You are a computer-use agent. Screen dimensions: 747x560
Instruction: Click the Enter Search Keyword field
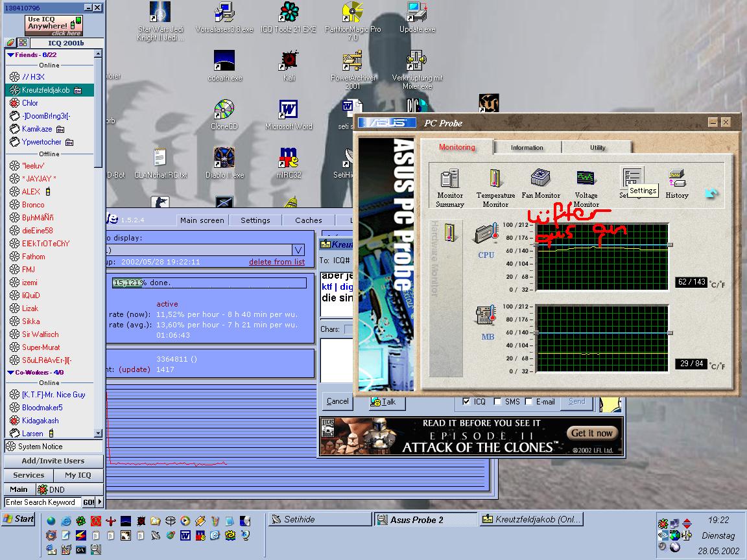pyautogui.click(x=42, y=502)
